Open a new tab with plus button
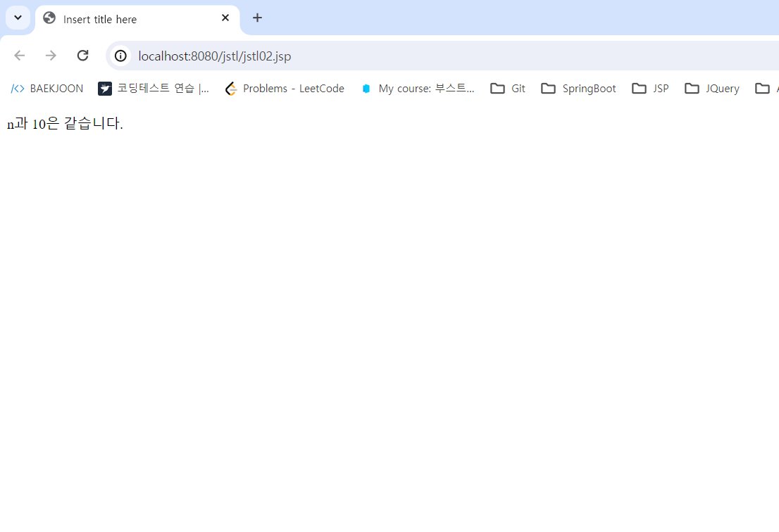Screen dimensions: 779x532 point(257,18)
